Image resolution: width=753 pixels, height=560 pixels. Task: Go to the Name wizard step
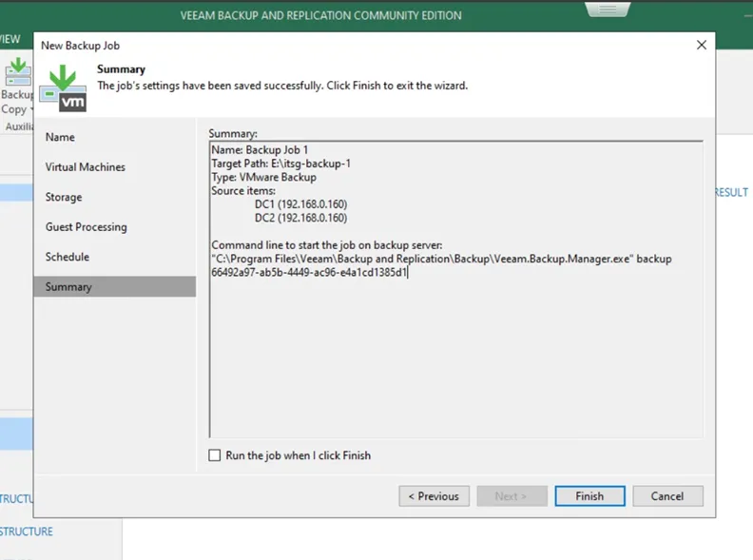pos(60,137)
